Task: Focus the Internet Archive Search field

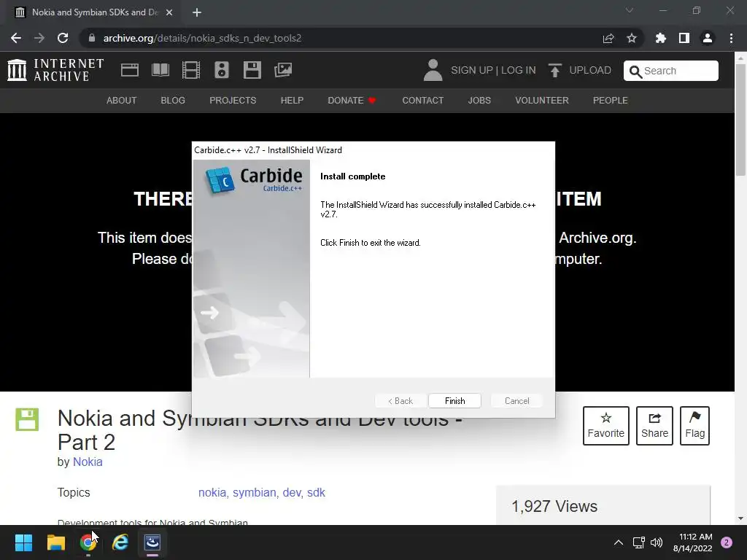Action: (671, 71)
